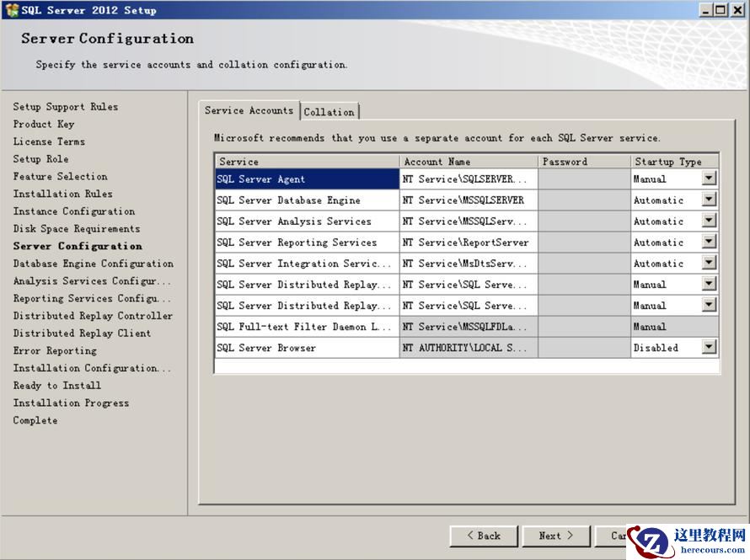
Task: Click the Next button
Action: click(556, 536)
